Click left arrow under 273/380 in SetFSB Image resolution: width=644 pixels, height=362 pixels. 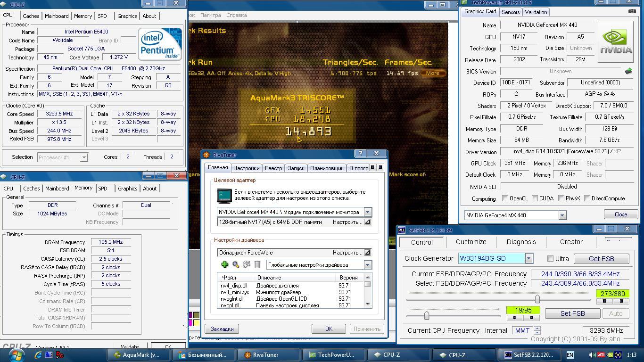coord(604,301)
